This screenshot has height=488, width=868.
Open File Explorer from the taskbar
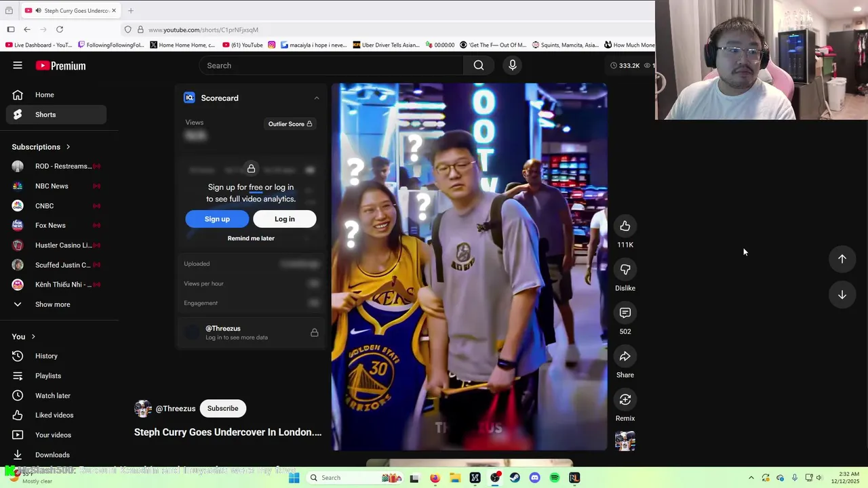455,478
